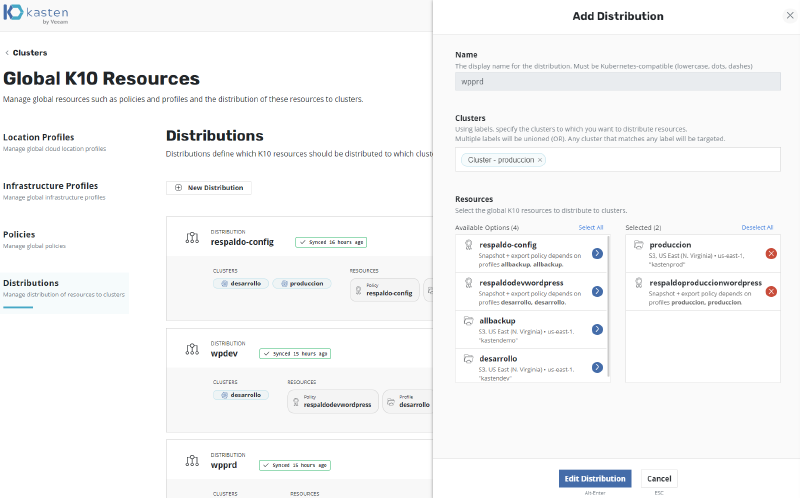The height and width of the screenshot is (498, 800).
Task: Click desarrollo profile chip in wpdev card
Action: click(408, 402)
